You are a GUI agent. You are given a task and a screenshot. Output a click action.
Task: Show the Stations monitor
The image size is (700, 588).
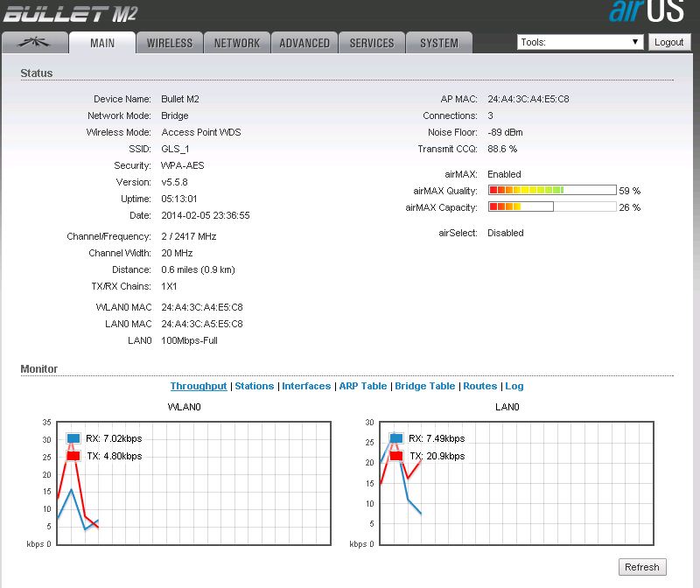[255, 386]
